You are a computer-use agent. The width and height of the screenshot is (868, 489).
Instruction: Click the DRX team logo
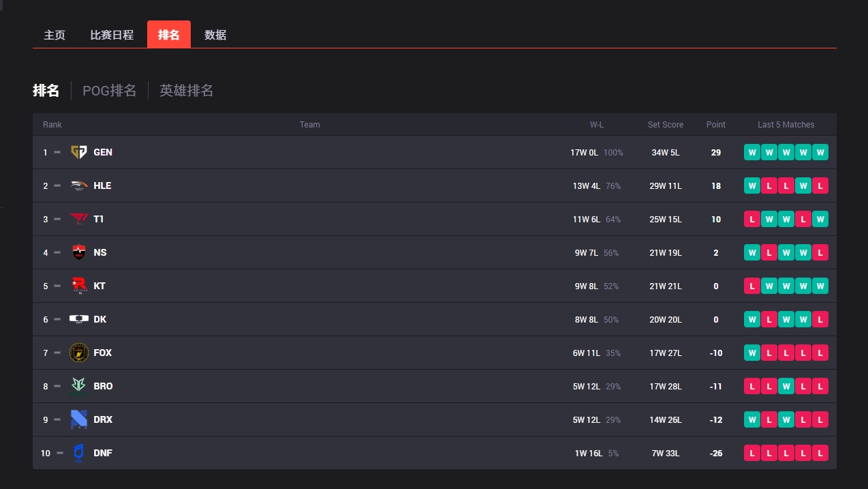[x=79, y=419]
